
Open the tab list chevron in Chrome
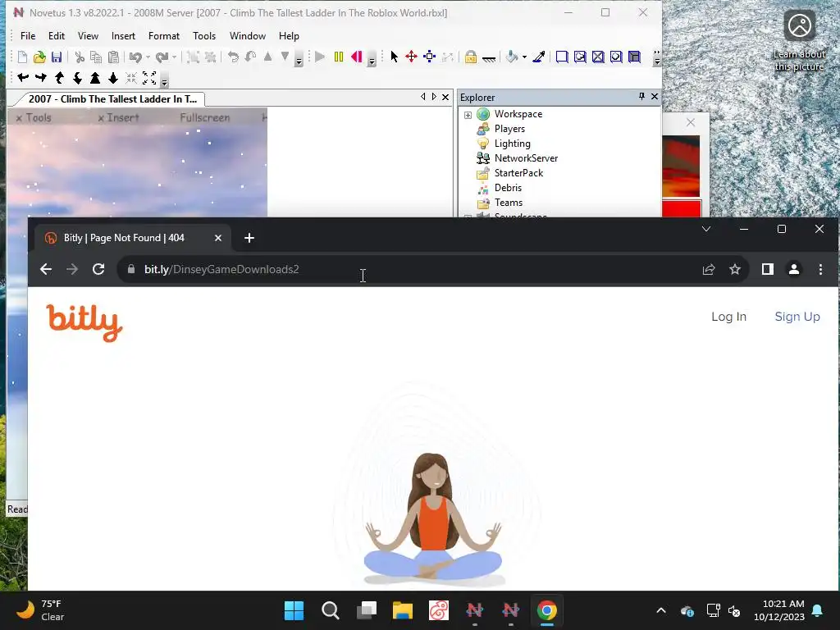(706, 229)
